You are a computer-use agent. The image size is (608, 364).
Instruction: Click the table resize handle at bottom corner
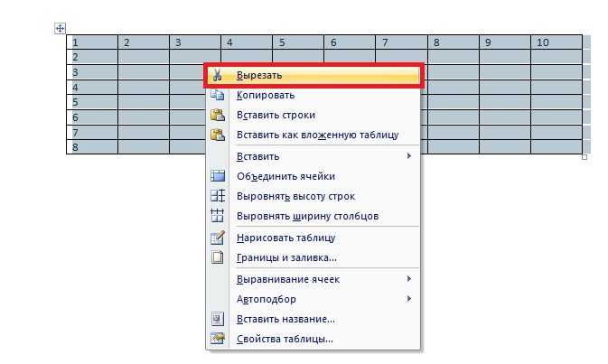tap(585, 157)
